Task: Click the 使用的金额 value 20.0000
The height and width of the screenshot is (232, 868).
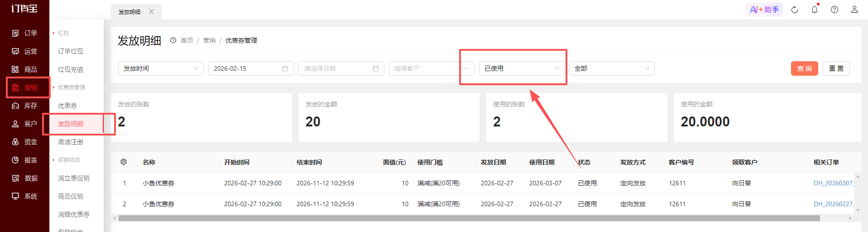Action: click(x=705, y=121)
